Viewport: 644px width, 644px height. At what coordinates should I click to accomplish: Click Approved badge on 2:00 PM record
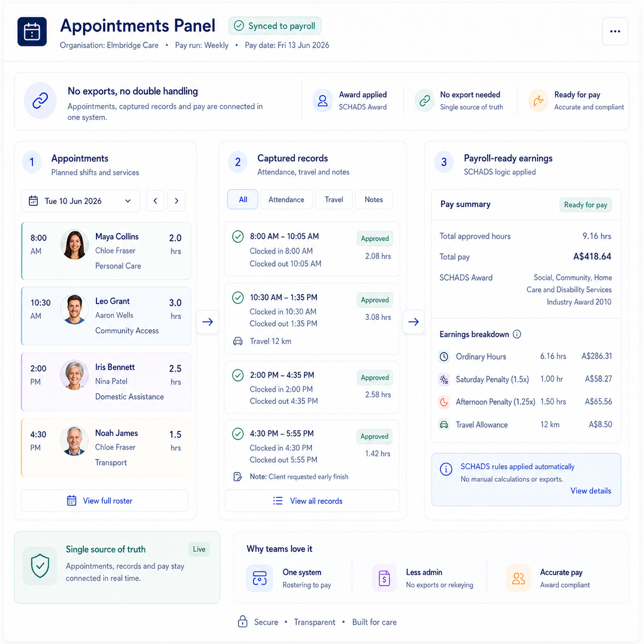[x=375, y=377]
